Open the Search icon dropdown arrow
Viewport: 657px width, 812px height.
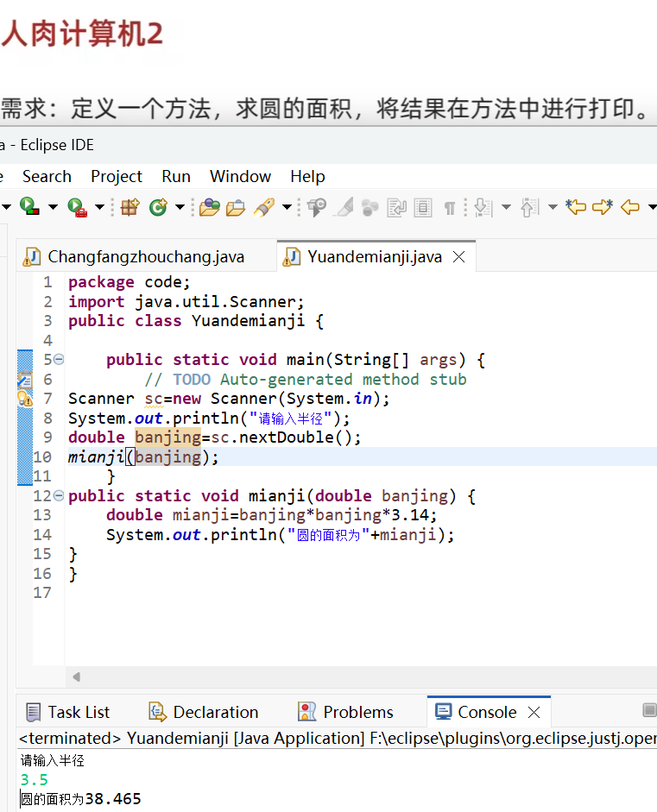[x=287, y=207]
